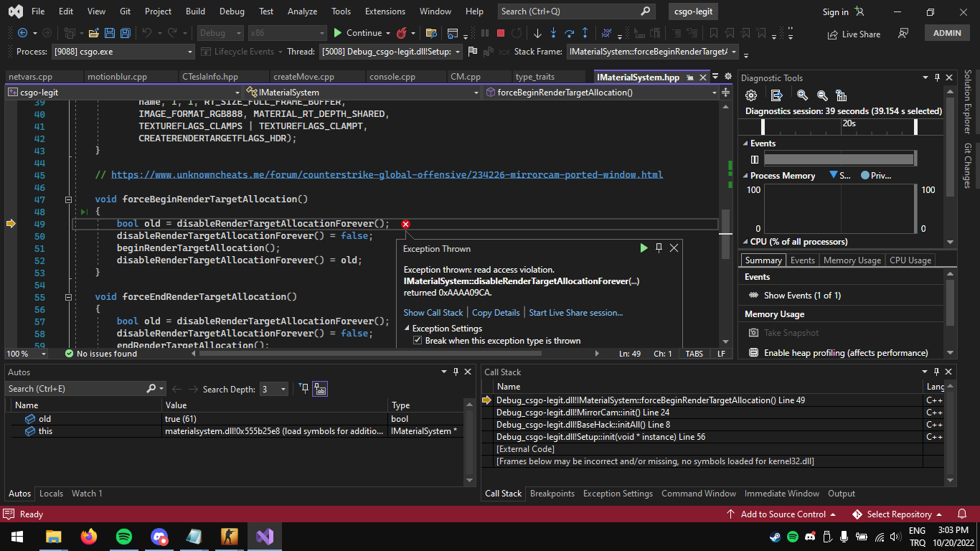The height and width of the screenshot is (551, 980).
Task: Pin the Diagnostic Tools panel
Action: coord(936,77)
